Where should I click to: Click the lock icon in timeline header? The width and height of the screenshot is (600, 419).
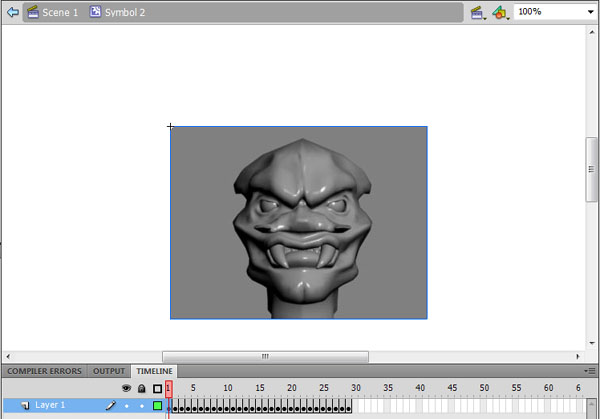pyautogui.click(x=142, y=388)
